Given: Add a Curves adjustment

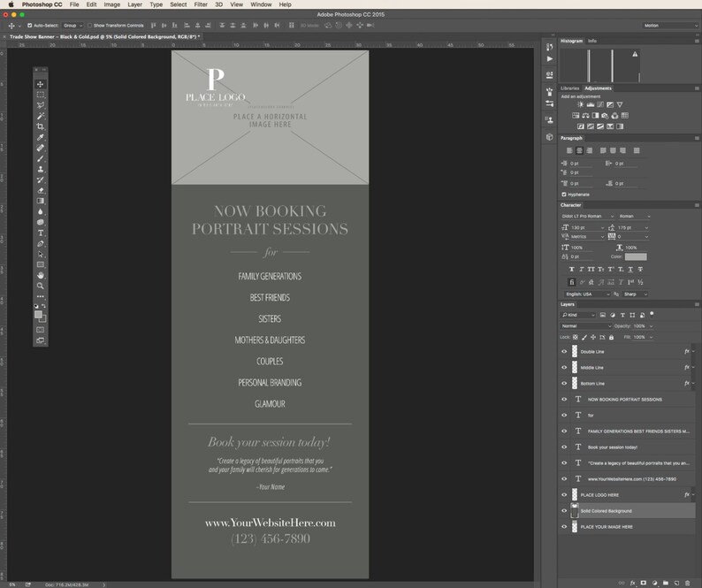Looking at the screenshot, I should click(600, 104).
